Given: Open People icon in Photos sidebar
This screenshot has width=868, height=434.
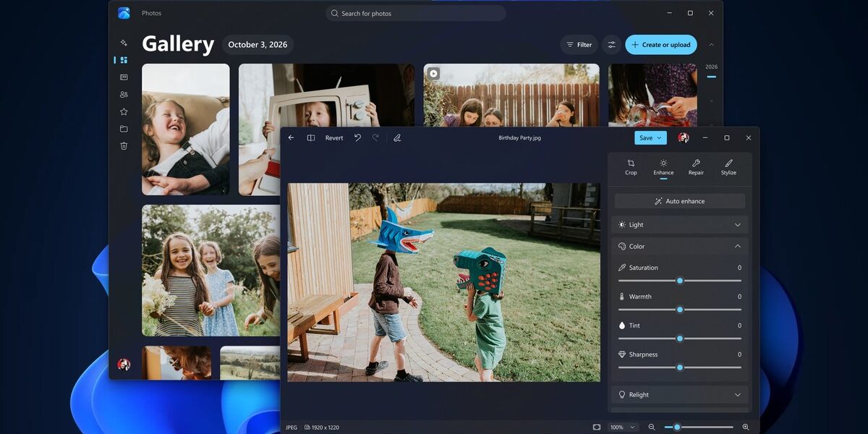Looking at the screenshot, I should point(124,95).
